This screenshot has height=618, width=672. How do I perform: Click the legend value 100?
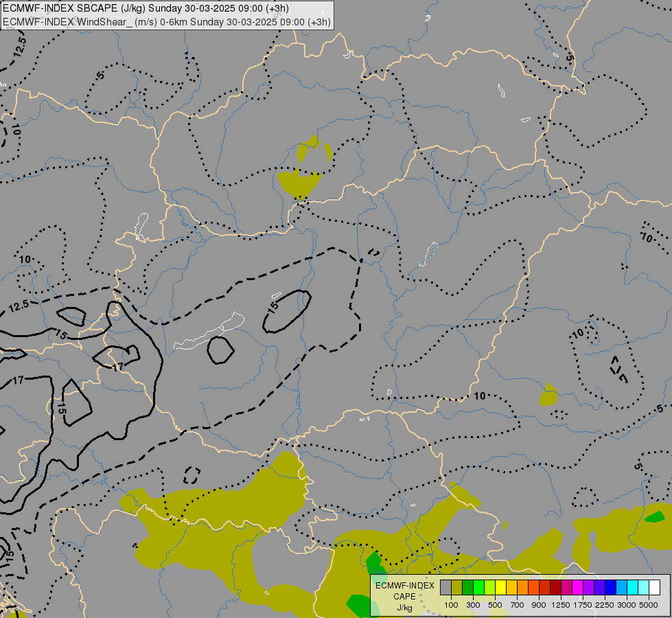pyautogui.click(x=451, y=605)
